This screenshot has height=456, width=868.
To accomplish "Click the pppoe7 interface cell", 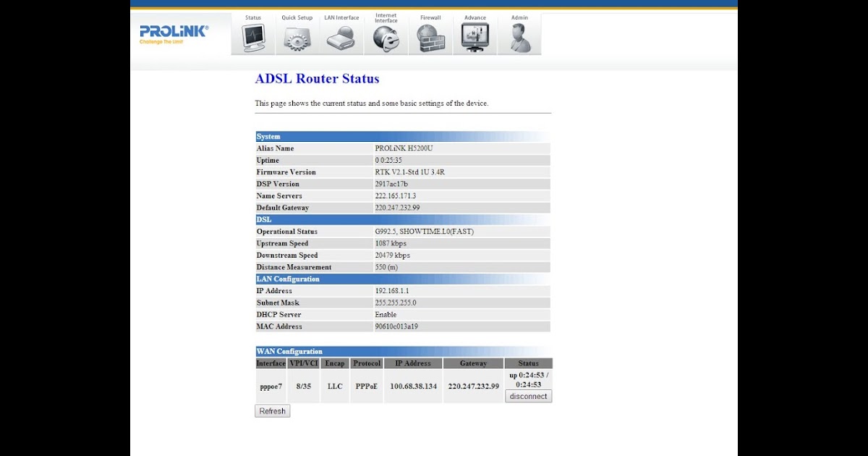I will click(x=271, y=387).
